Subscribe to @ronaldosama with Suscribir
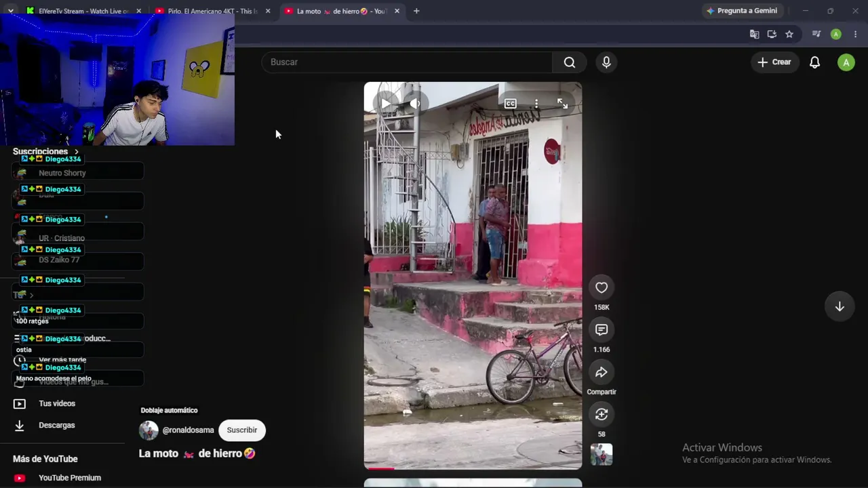Viewport: 868px width, 488px height. [242, 430]
